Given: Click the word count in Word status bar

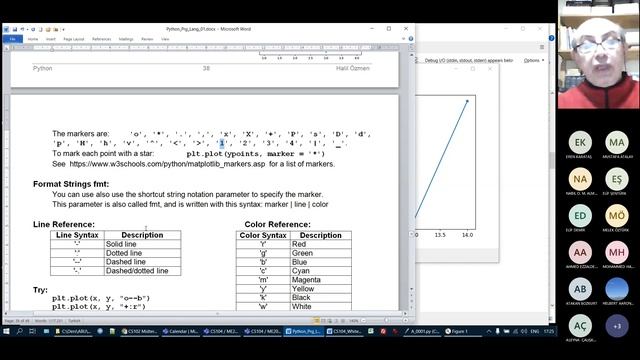Looking at the screenshot, I should (49, 321).
